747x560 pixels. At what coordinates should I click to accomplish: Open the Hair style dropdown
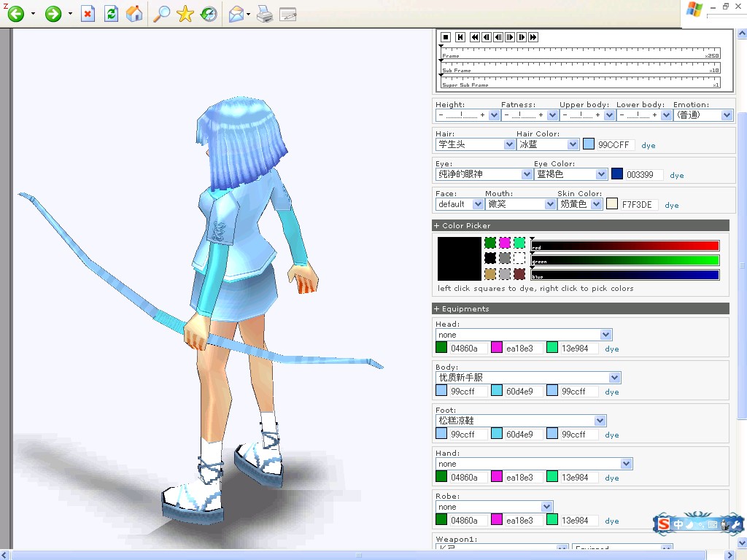click(475, 144)
